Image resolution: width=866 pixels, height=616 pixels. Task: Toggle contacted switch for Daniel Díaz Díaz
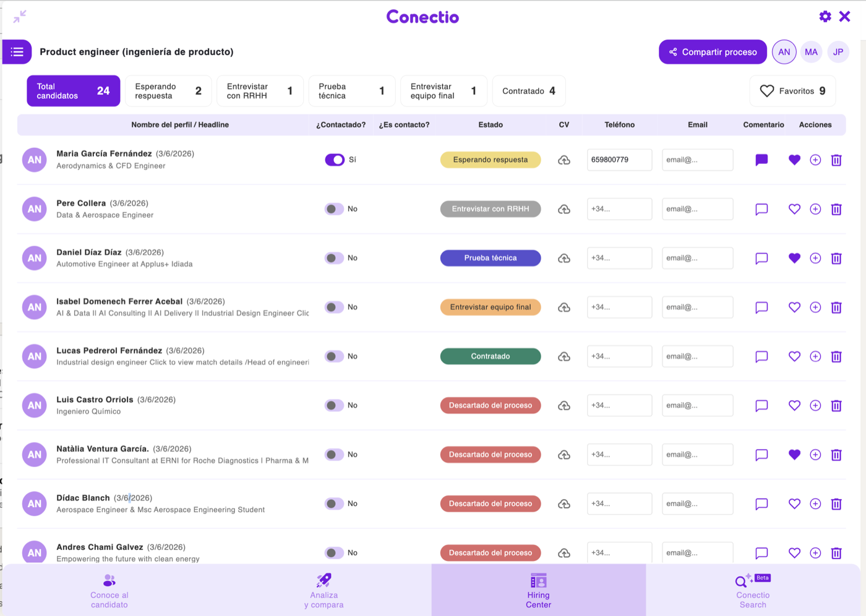pos(335,258)
